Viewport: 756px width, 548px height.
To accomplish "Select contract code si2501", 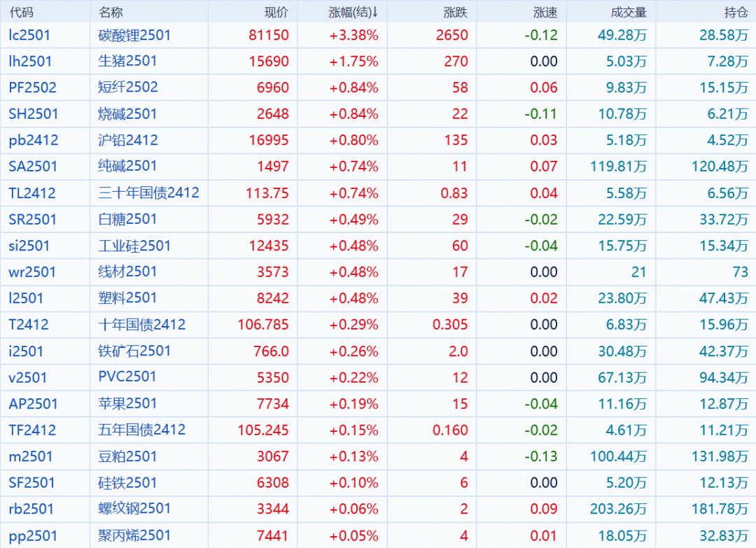I will point(29,246).
